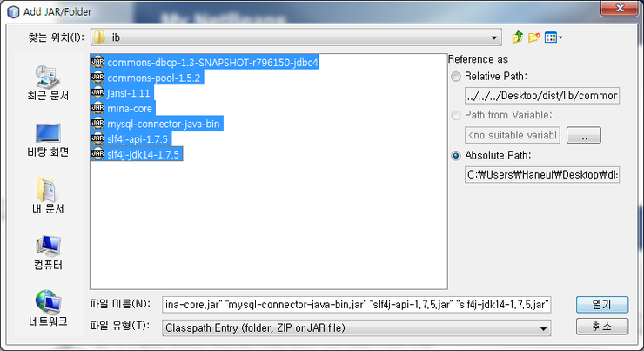Select mina-core file name

click(130, 109)
